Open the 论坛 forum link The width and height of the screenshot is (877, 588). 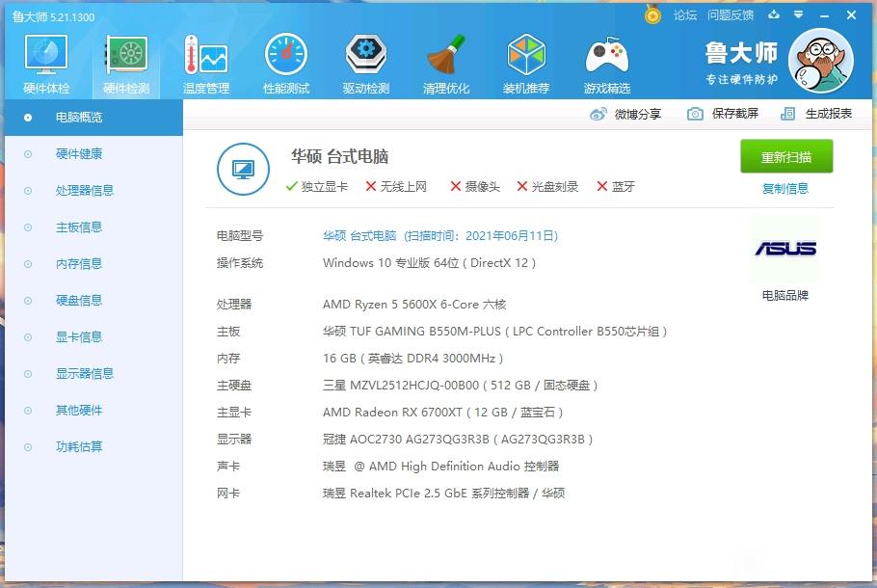[x=684, y=15]
